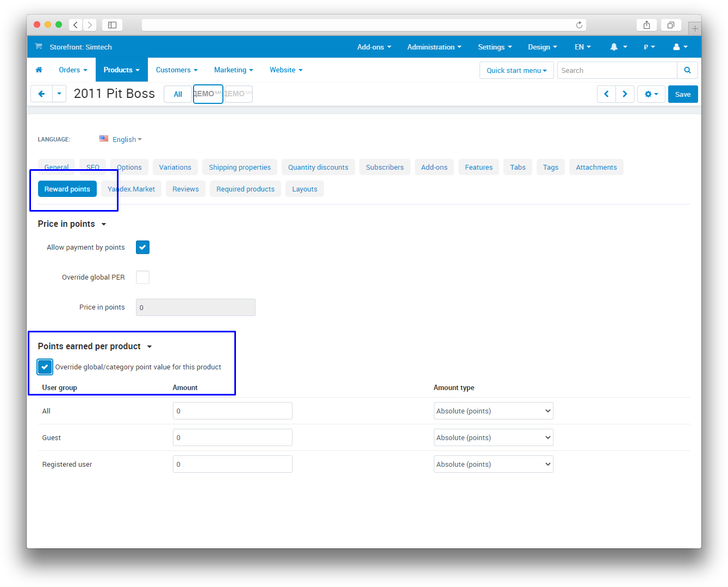The width and height of the screenshot is (728, 587).
Task: Go back using the blue left arrow
Action: 41,94
